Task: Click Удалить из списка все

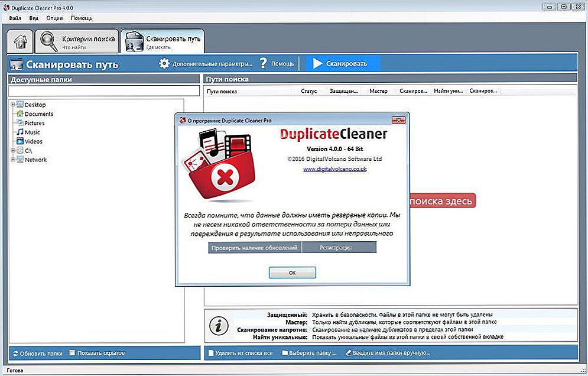Action: 241,353
